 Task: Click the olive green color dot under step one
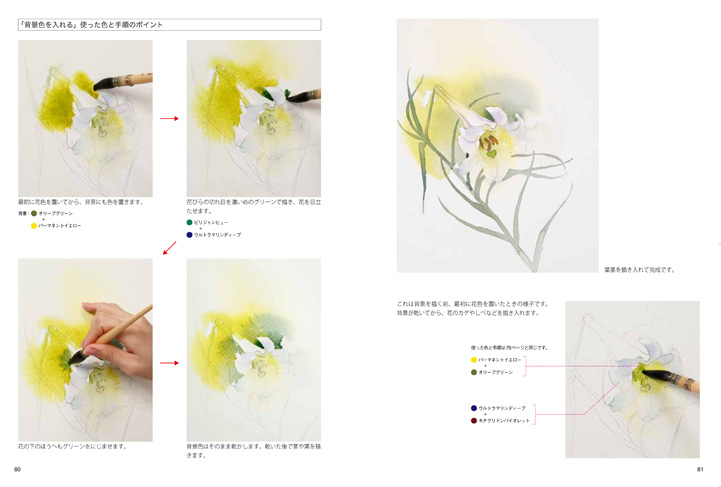point(34,213)
